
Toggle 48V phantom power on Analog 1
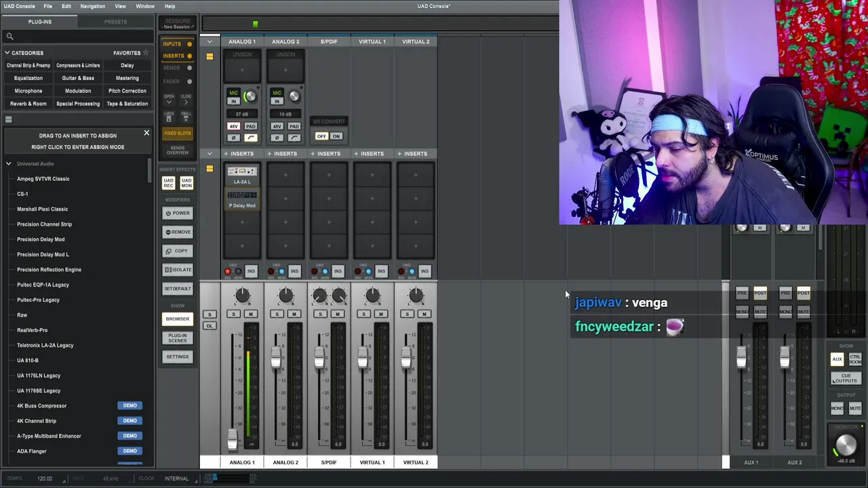[233, 127]
